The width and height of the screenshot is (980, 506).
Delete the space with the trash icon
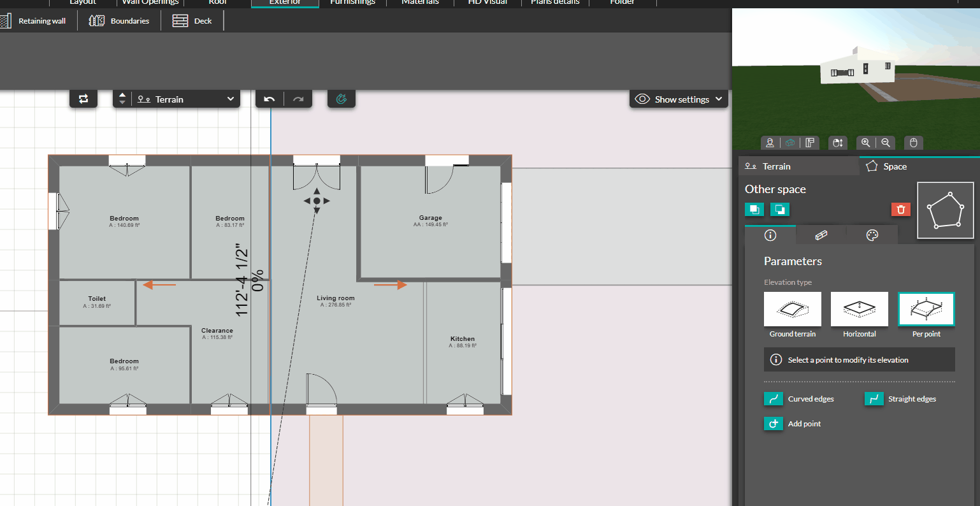click(x=900, y=209)
